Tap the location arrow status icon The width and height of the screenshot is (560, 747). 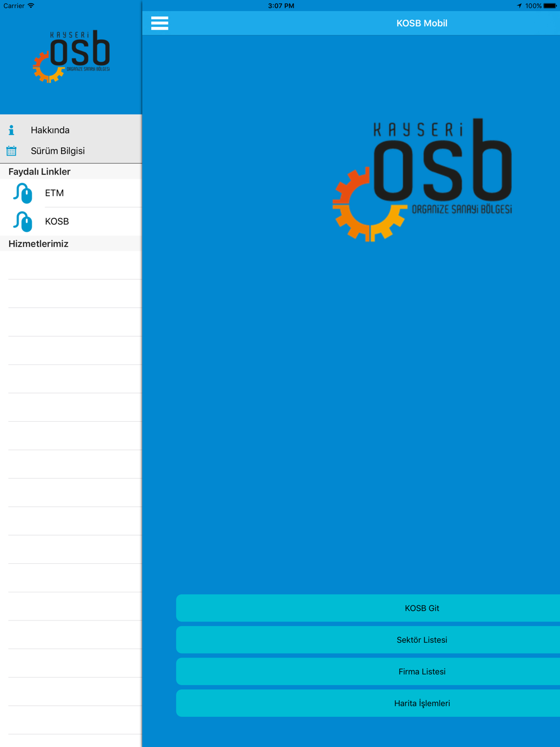pyautogui.click(x=519, y=6)
